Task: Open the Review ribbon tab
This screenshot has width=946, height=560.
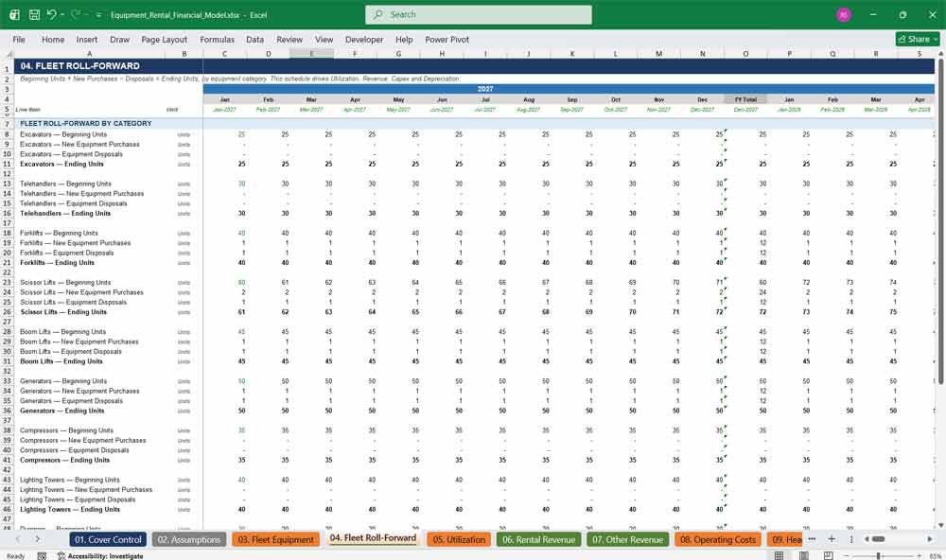Action: click(289, 39)
